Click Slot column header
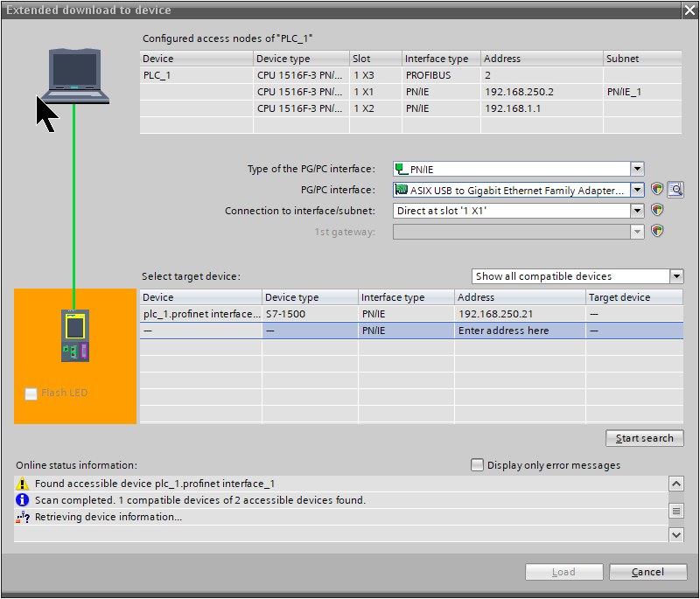The image size is (700, 599). pyautogui.click(x=375, y=59)
